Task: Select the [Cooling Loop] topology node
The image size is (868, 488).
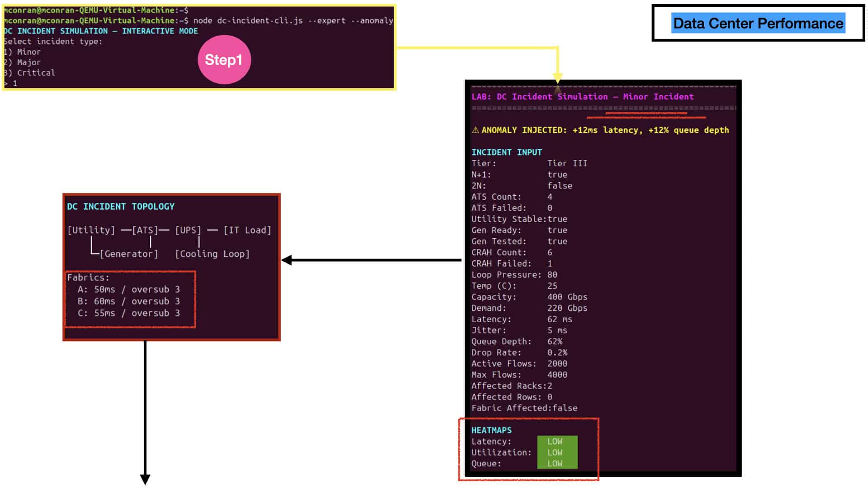Action: tap(212, 254)
